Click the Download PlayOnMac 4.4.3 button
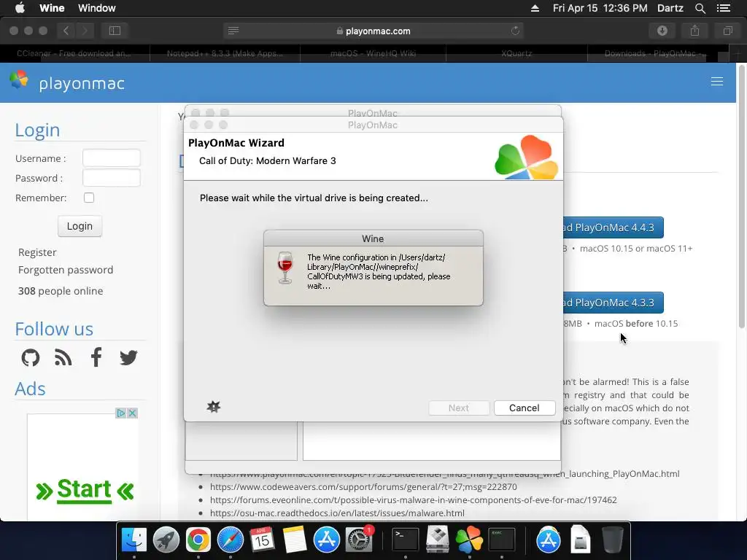The image size is (747, 560). [x=613, y=227]
